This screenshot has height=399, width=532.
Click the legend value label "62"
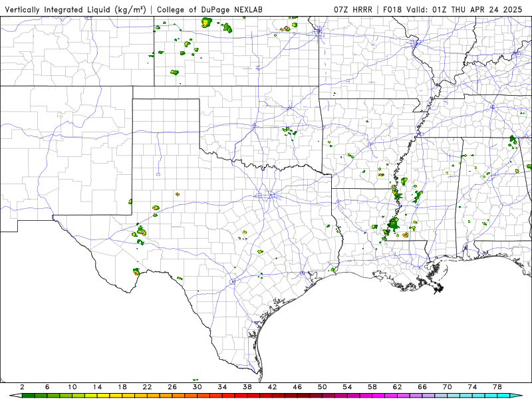tap(398, 387)
